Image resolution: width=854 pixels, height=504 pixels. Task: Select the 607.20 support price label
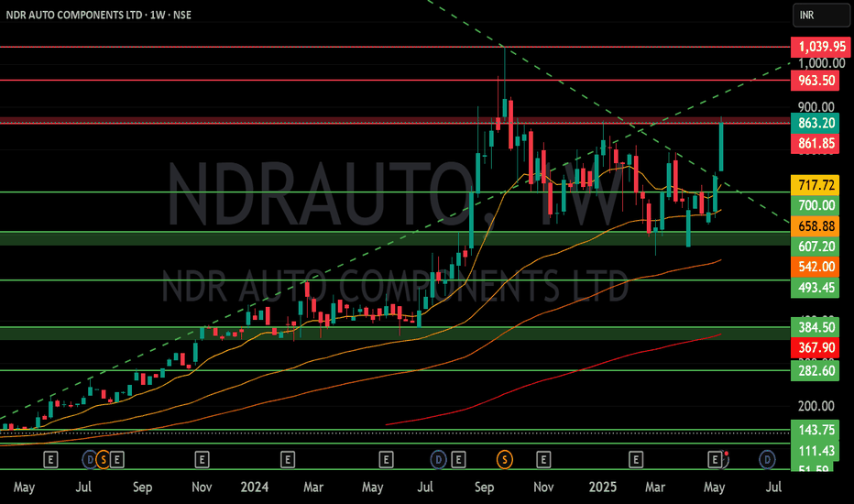(816, 247)
